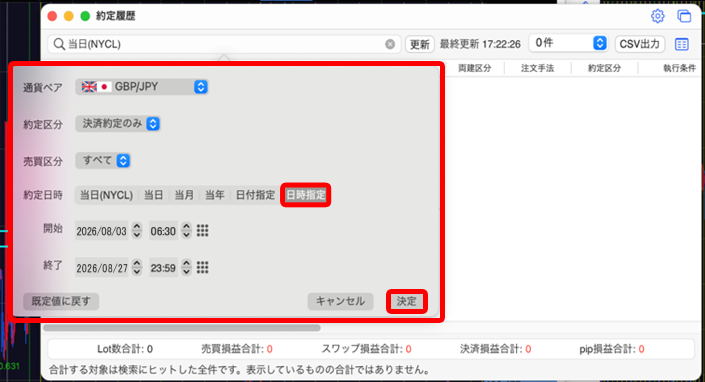705x382 pixels.
Task: Open the 決済約定のみ dropdown
Action: (x=118, y=124)
